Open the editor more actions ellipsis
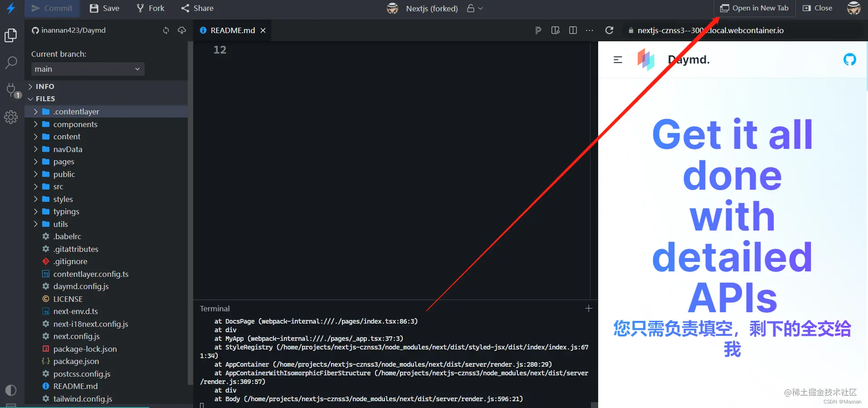The image size is (868, 408). point(590,30)
